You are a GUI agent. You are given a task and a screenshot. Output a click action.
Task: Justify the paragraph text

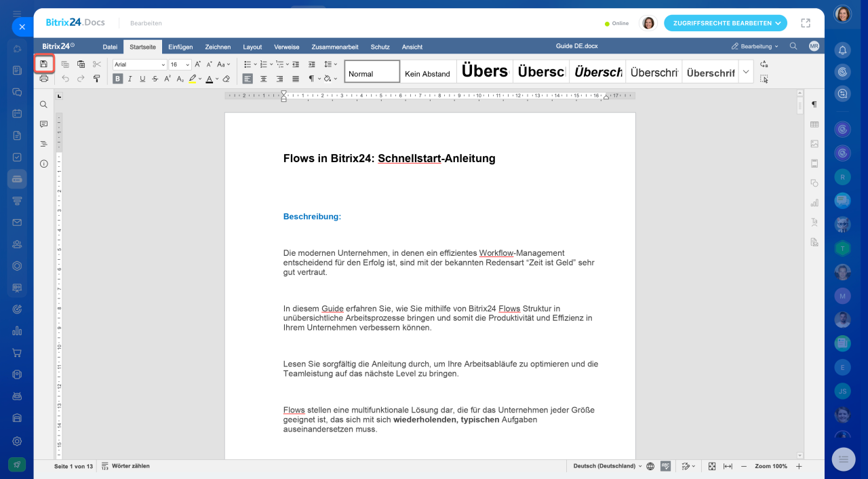[x=295, y=79]
